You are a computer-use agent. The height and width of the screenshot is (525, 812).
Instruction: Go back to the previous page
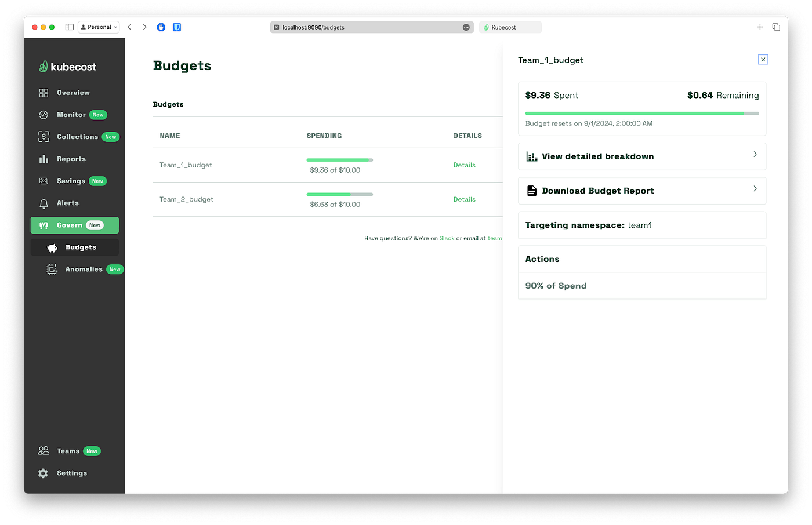click(129, 27)
